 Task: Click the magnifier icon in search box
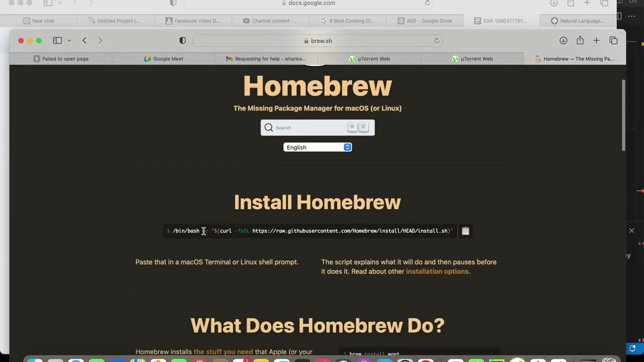tap(269, 128)
